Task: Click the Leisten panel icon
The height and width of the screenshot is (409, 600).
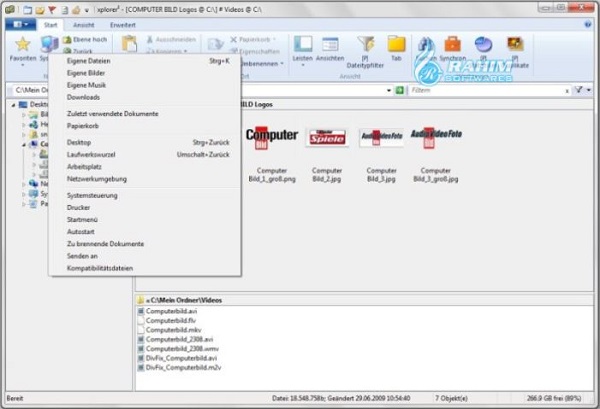Action: [303, 44]
